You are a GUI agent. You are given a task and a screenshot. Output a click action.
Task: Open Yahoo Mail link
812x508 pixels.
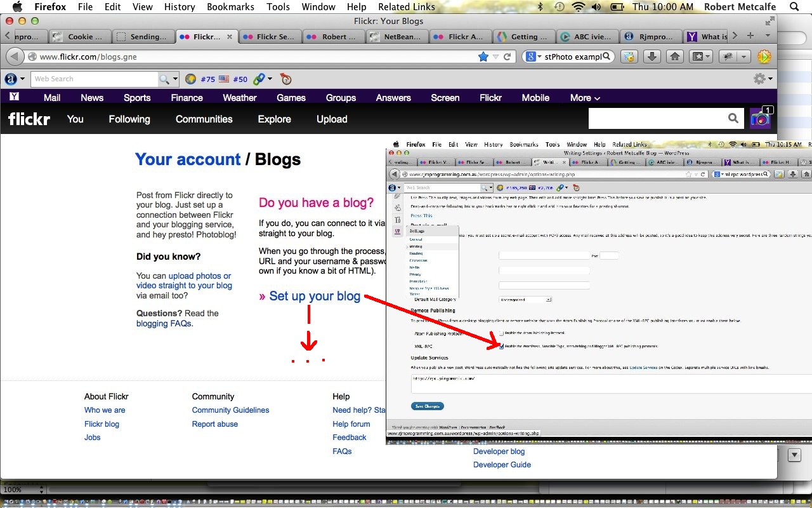coord(52,97)
